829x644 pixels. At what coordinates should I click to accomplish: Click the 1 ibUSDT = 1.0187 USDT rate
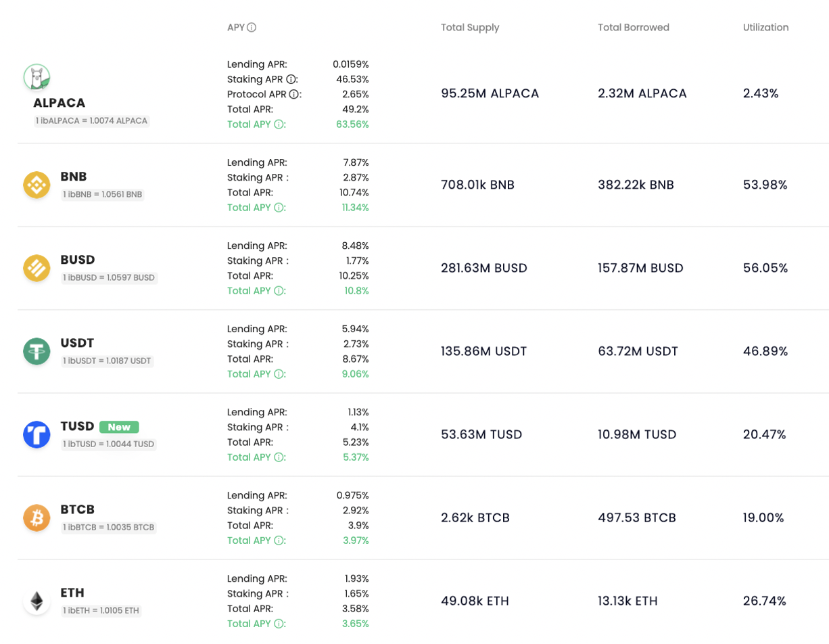point(108,361)
